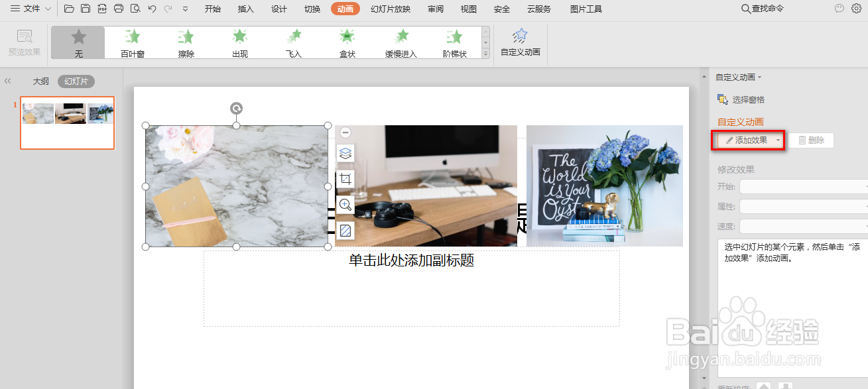Select the 无 animation effect
This screenshot has width=868, height=389.
point(78,43)
